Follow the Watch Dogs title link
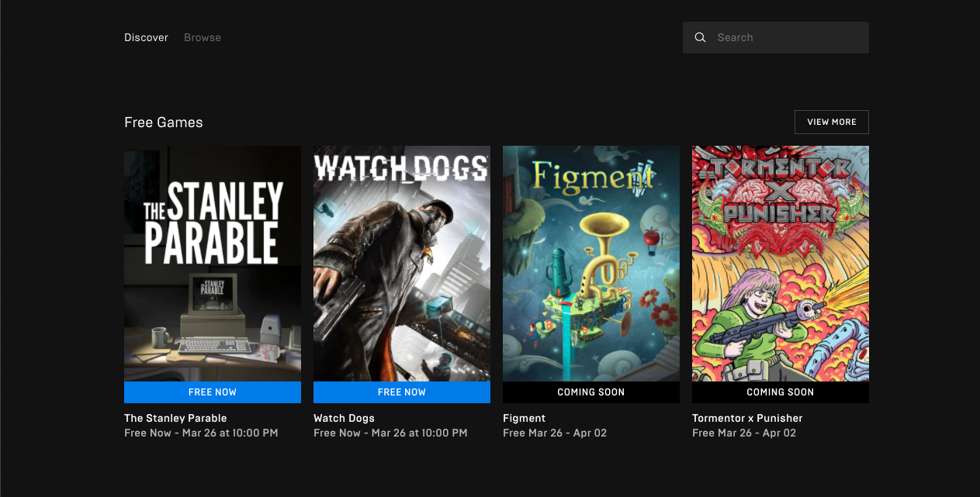Image resolution: width=980 pixels, height=497 pixels. click(x=344, y=418)
